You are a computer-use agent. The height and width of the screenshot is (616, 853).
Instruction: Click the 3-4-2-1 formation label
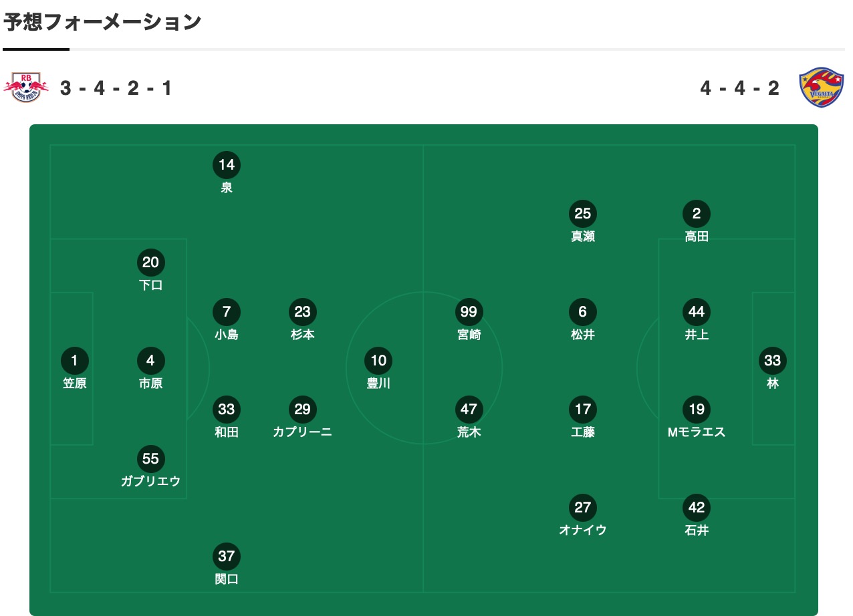coord(116,88)
